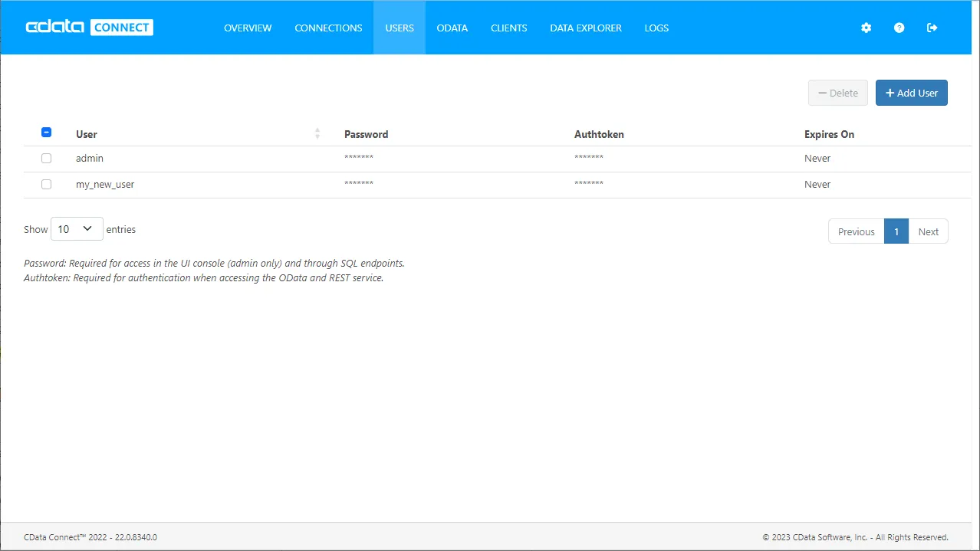Change entries shown using the page size selector

76,228
